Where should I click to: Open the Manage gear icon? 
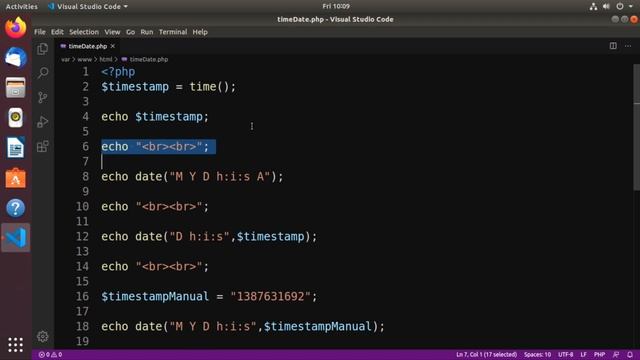(42, 337)
